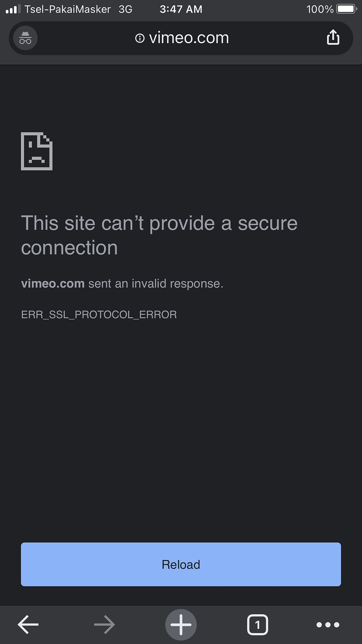The image size is (362, 644).
Task: Go back with the left arrow
Action: tap(28, 624)
